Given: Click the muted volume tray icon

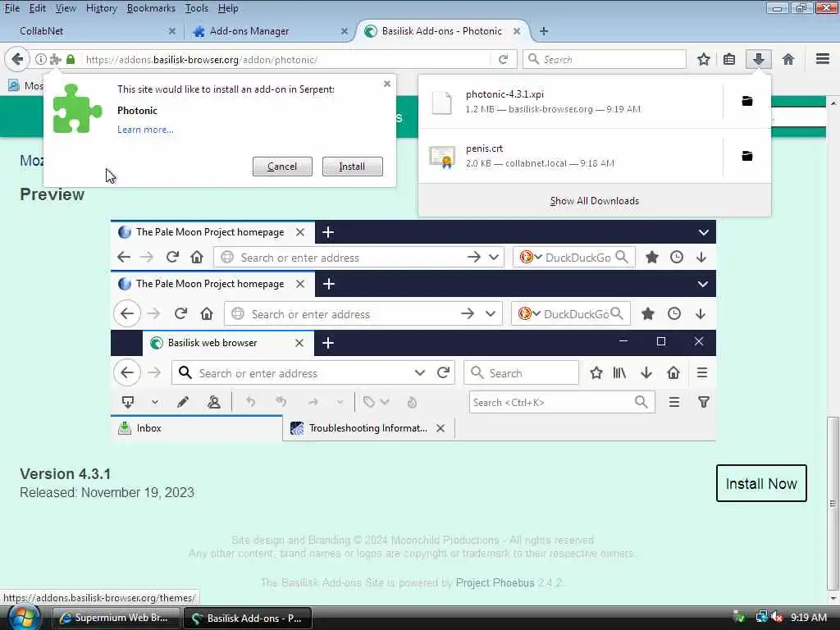Looking at the screenshot, I should (x=778, y=618).
